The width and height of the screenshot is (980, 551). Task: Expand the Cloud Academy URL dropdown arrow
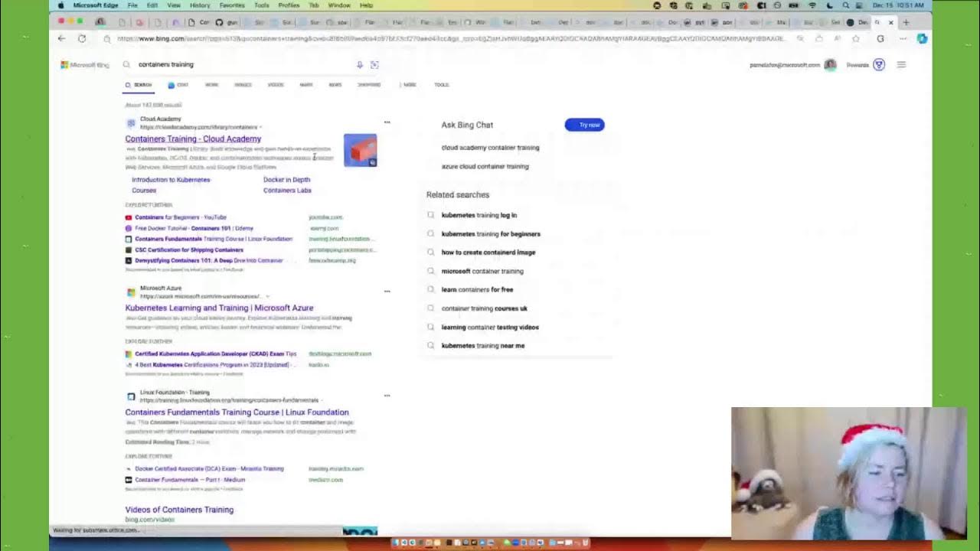pyautogui.click(x=260, y=127)
